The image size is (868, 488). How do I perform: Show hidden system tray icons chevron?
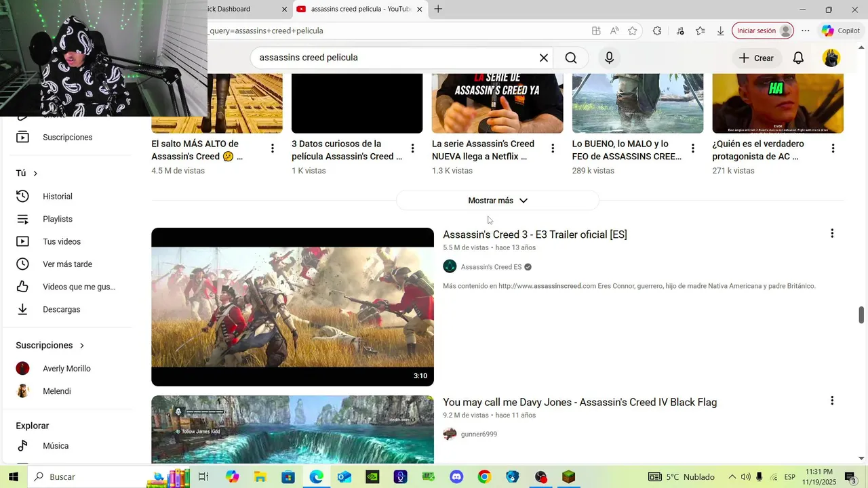732,476
